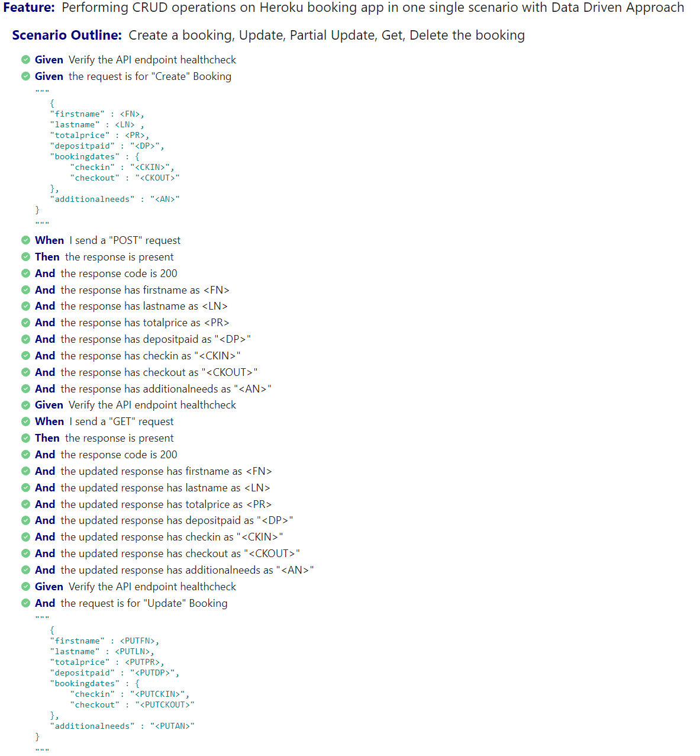700x756 pixels.
Task: Click the green check beside 'the request is for "Update" Booking'
Action: (x=25, y=603)
